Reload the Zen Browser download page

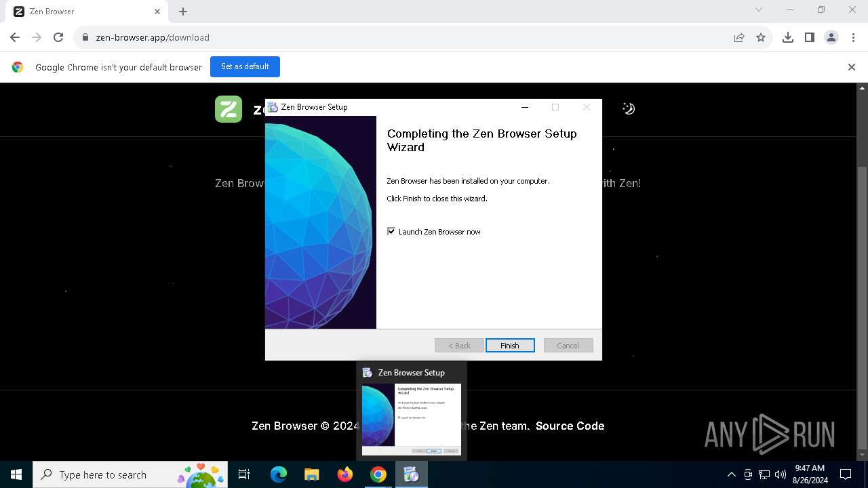(x=58, y=37)
